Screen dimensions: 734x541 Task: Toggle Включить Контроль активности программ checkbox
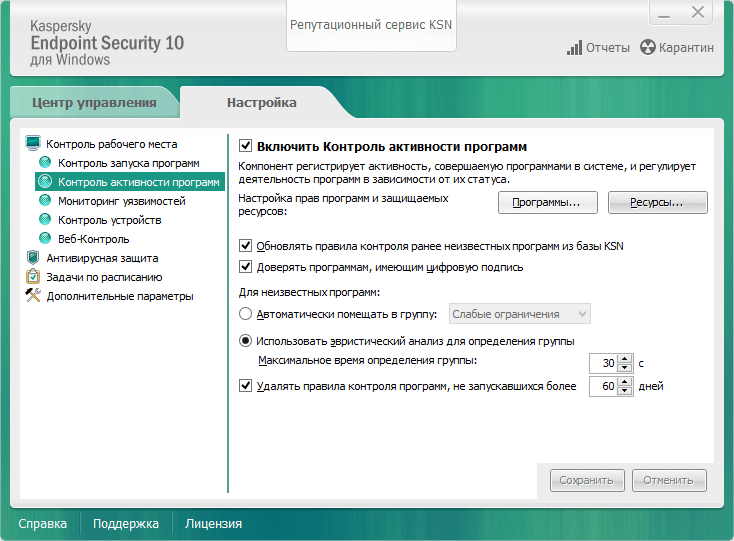[245, 146]
